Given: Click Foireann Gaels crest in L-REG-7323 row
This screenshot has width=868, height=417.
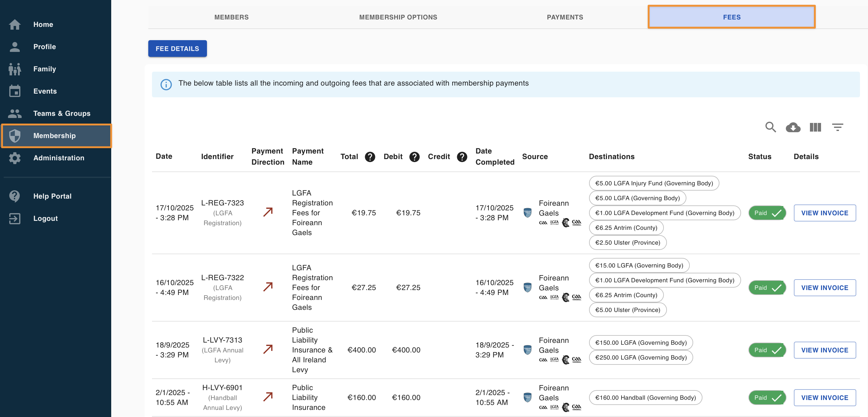Looking at the screenshot, I should (527, 213).
